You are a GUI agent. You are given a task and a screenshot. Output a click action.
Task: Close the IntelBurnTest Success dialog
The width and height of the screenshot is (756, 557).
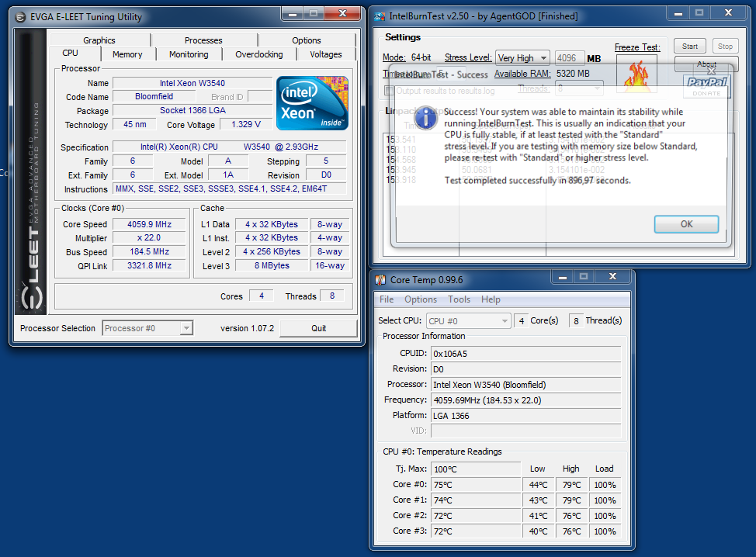coord(711,71)
